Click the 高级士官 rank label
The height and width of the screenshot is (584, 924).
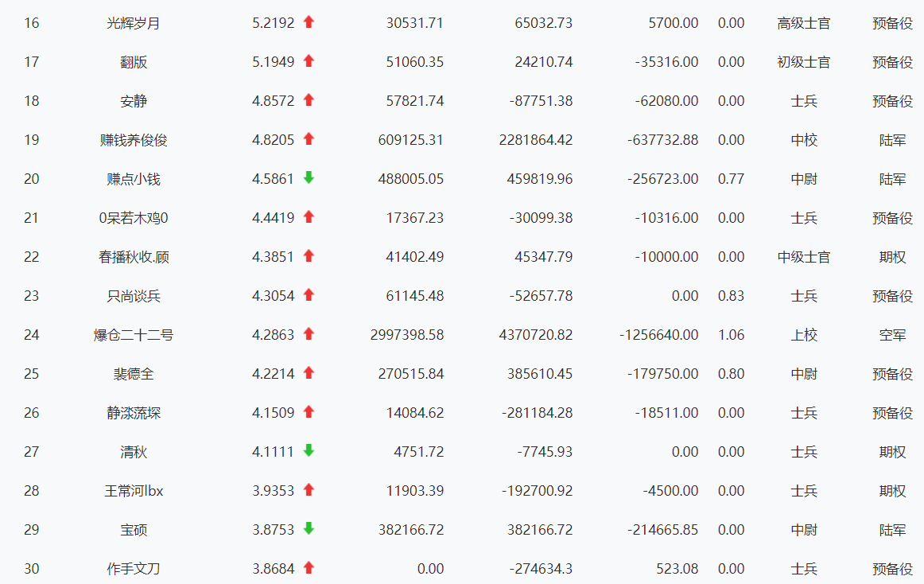(804, 23)
